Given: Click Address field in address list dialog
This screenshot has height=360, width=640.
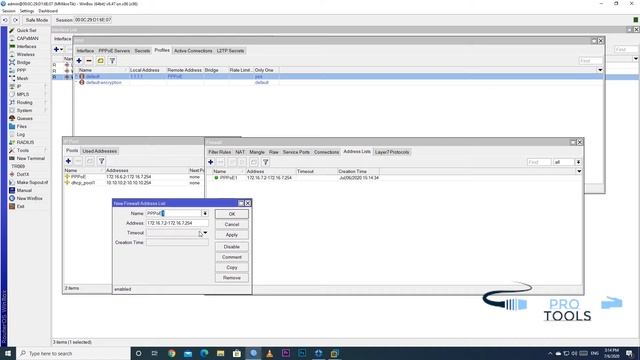Looking at the screenshot, I should click(177, 223).
